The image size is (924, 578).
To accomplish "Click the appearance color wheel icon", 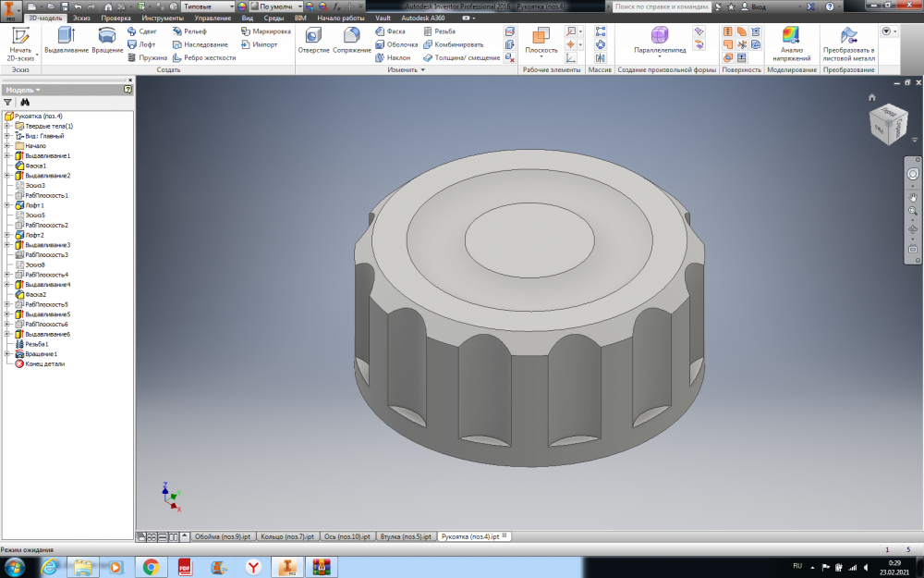I will pyautogui.click(x=242, y=6).
